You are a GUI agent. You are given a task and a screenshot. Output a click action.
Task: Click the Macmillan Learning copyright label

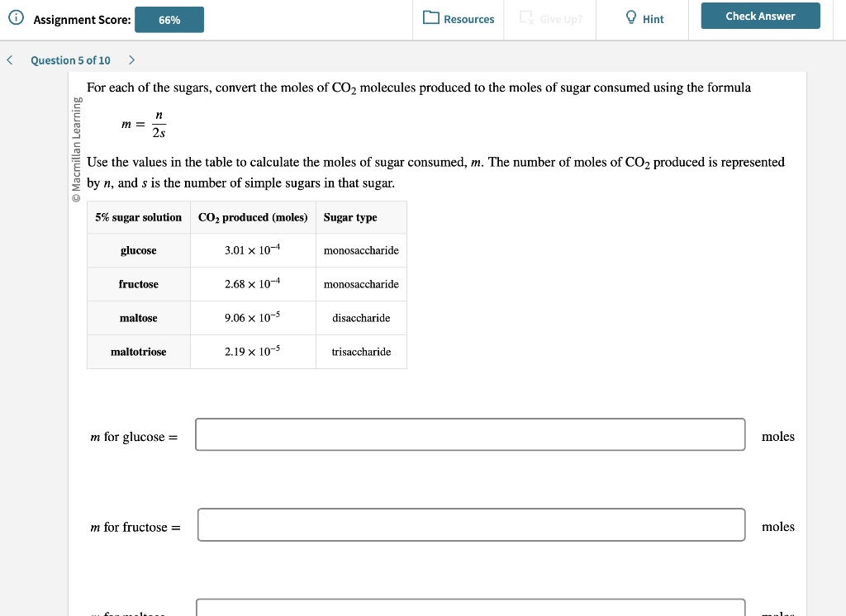pyautogui.click(x=77, y=149)
